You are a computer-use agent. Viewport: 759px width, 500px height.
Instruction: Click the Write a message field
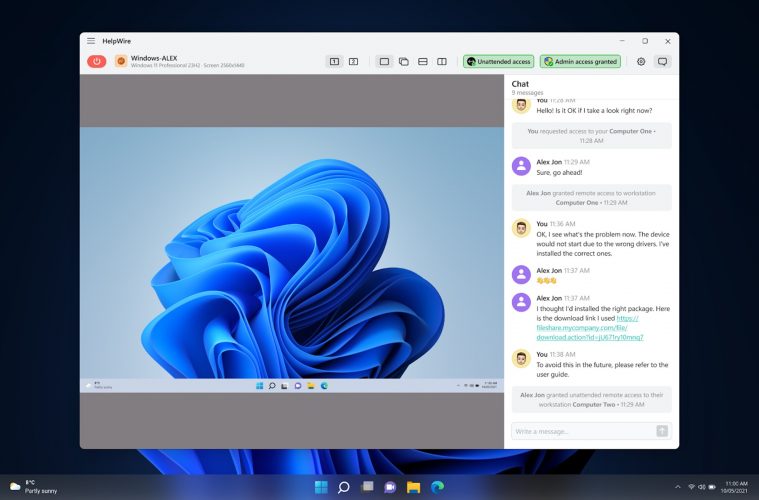pyautogui.click(x=583, y=431)
